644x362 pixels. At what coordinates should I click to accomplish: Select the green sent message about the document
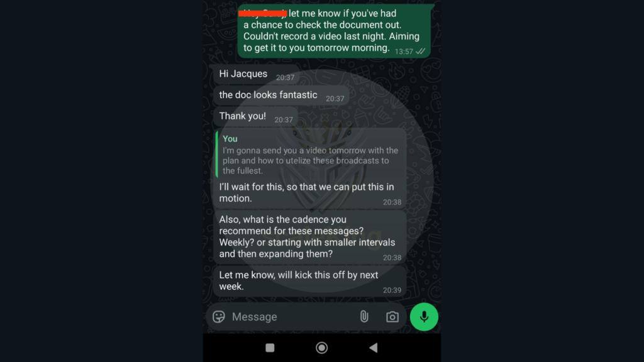(x=334, y=31)
